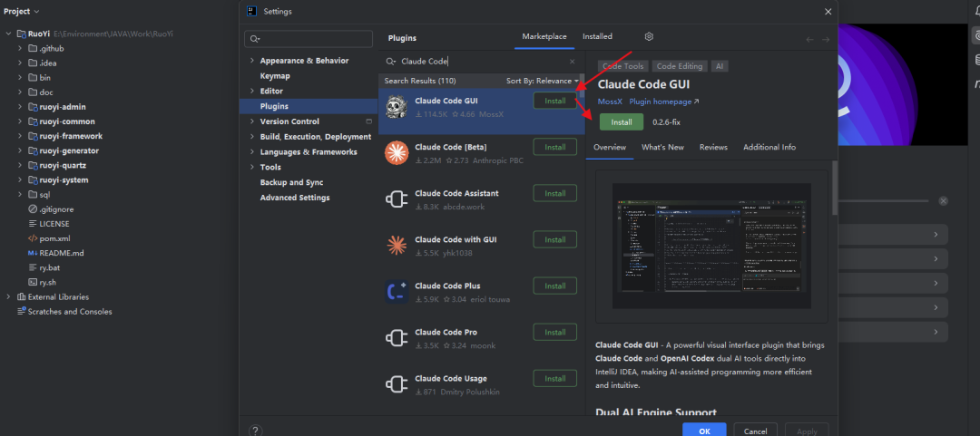Switch to the Installed plugins tab

(597, 37)
